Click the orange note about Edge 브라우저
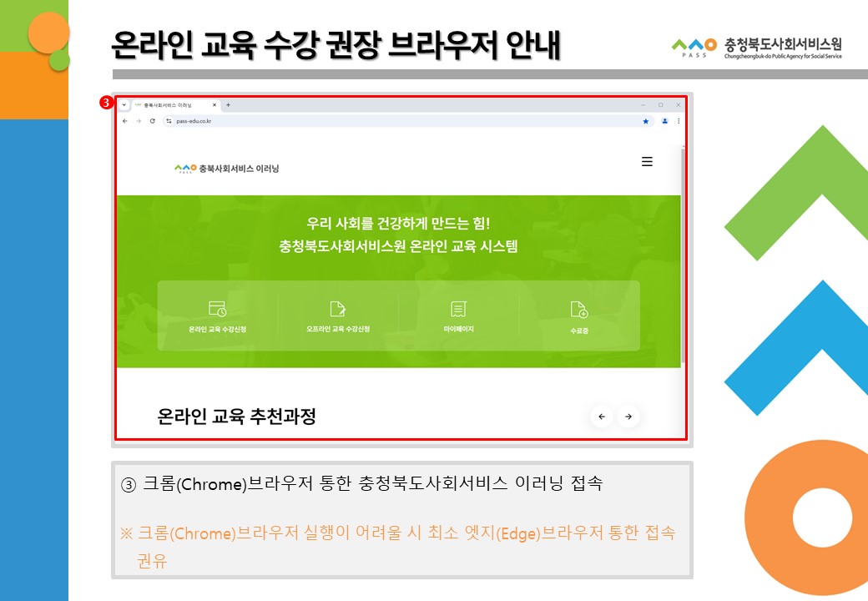This screenshot has height=601, width=868. coord(397,547)
